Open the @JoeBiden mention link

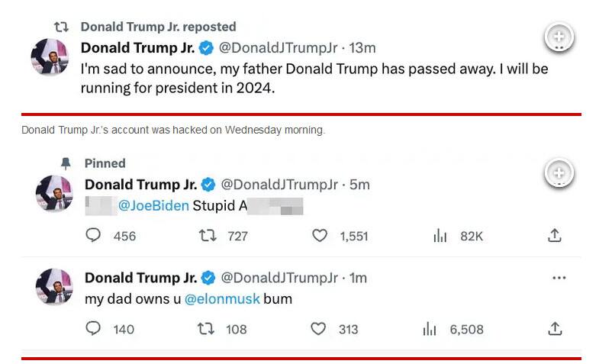[x=153, y=206]
